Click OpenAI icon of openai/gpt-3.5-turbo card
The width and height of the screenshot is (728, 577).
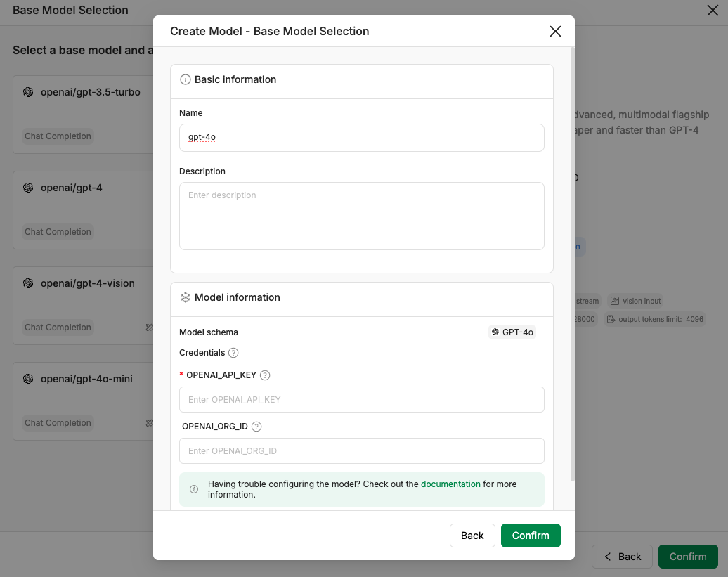point(28,92)
